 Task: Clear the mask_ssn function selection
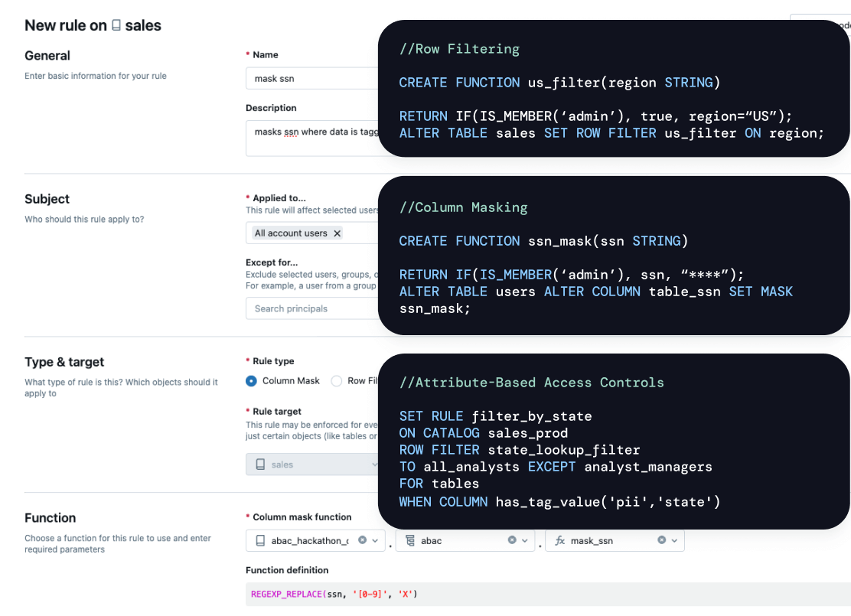661,540
